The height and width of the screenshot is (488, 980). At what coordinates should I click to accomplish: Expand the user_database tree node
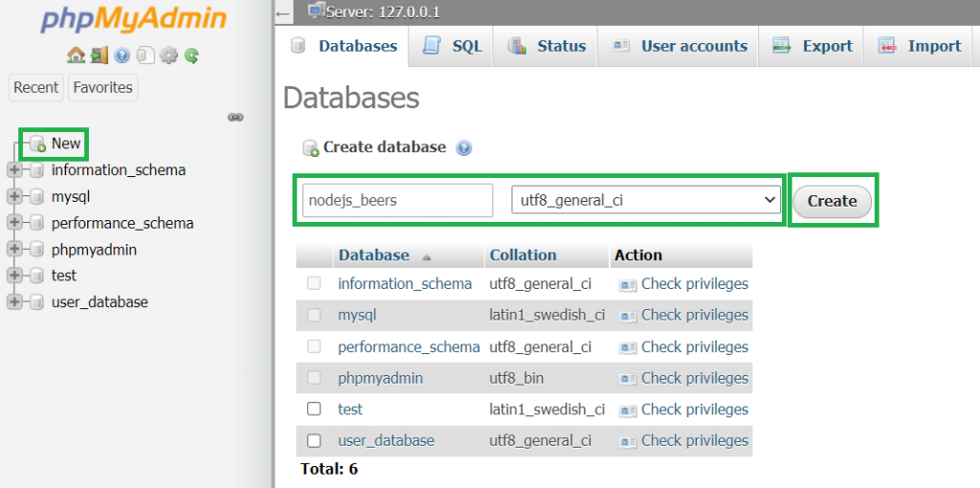[14, 301]
